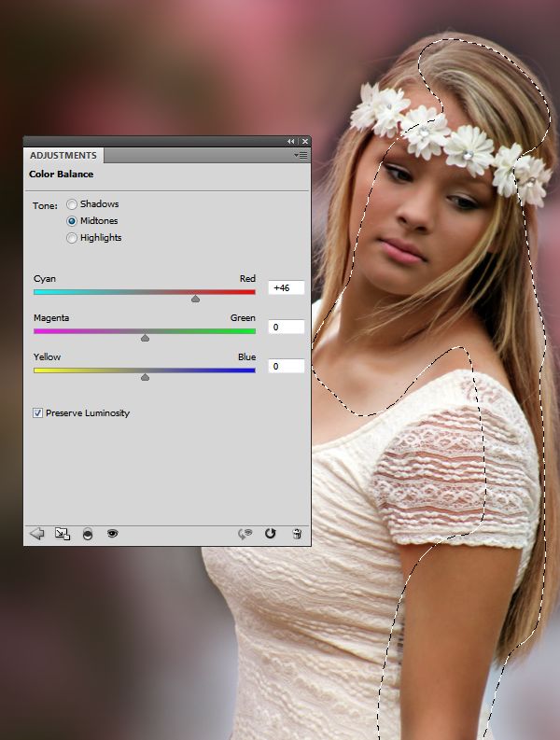Clip adjustment to layer icon
The image size is (560, 740).
tap(88, 534)
